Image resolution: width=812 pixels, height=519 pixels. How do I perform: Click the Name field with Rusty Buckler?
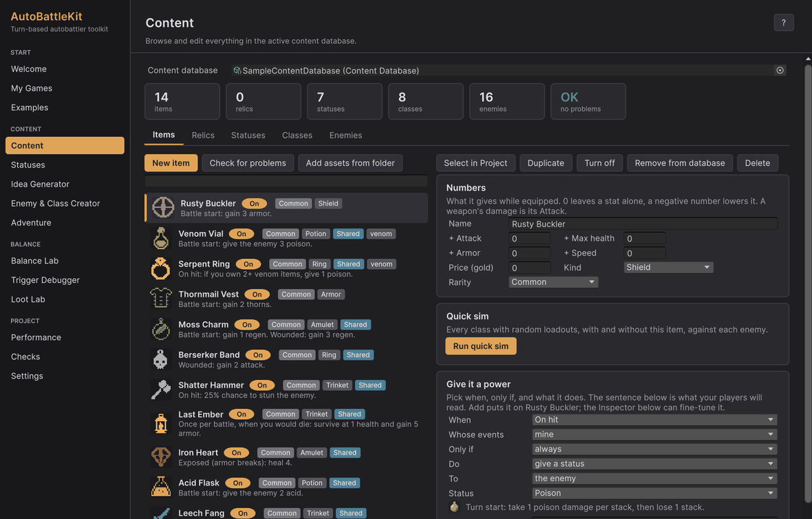click(x=643, y=224)
